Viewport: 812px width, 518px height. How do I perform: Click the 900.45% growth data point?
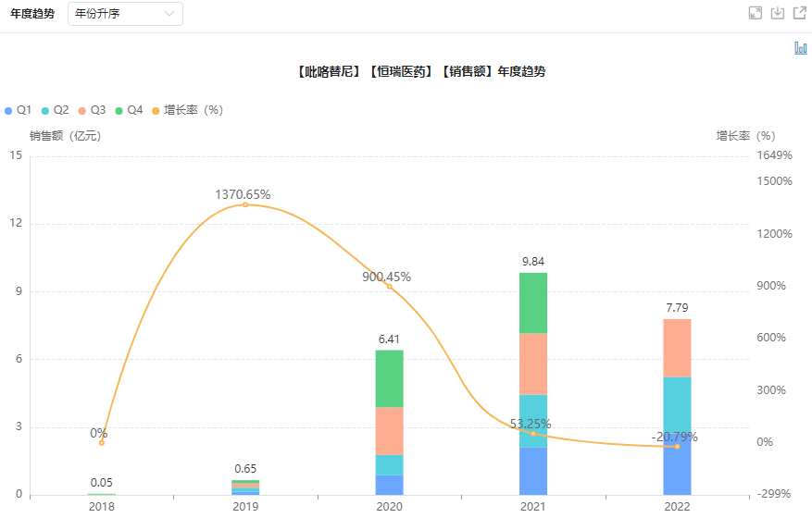coord(389,287)
